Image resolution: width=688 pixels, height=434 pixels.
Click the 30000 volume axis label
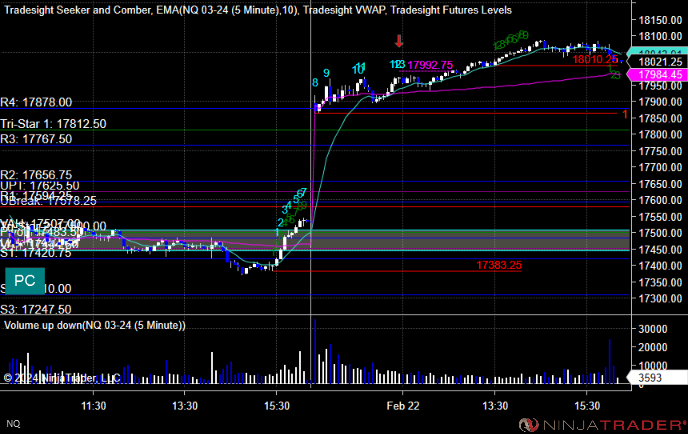652,329
